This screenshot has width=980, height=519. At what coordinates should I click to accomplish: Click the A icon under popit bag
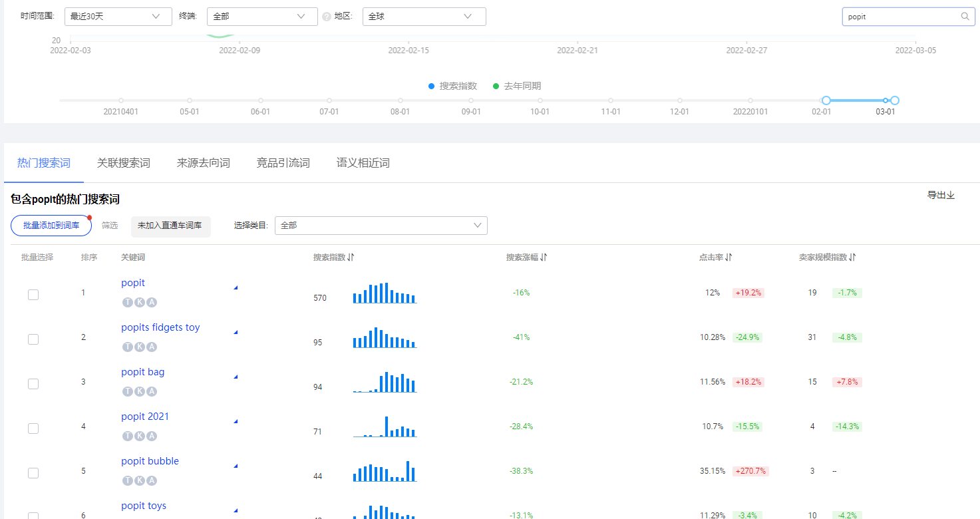coord(150,391)
